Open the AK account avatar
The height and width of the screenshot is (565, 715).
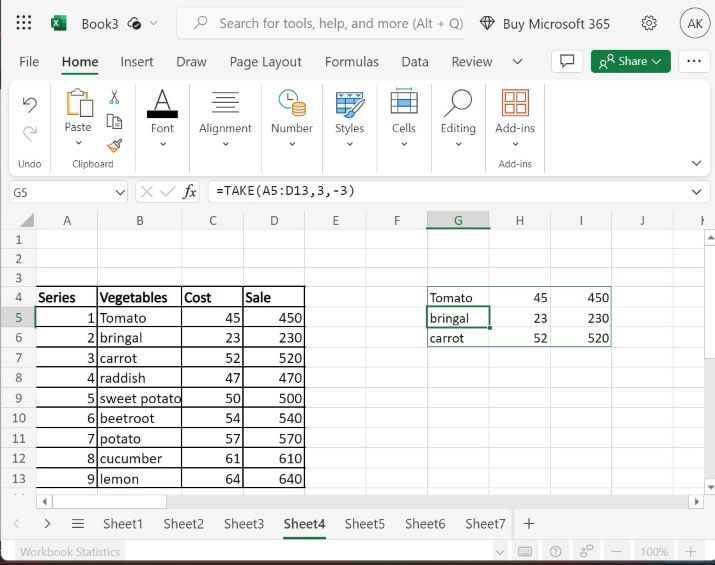point(694,23)
